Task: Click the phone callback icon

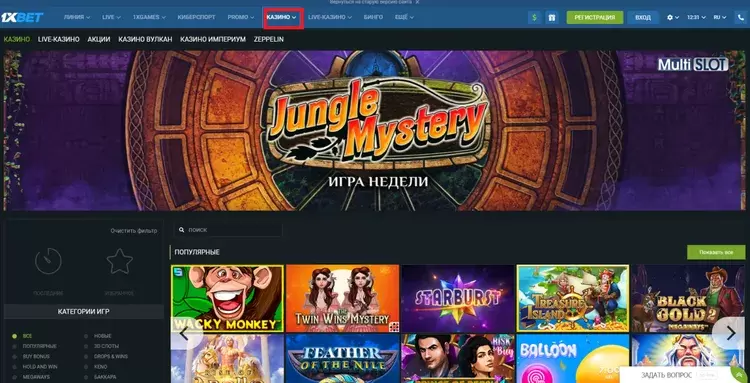Action: (740, 17)
